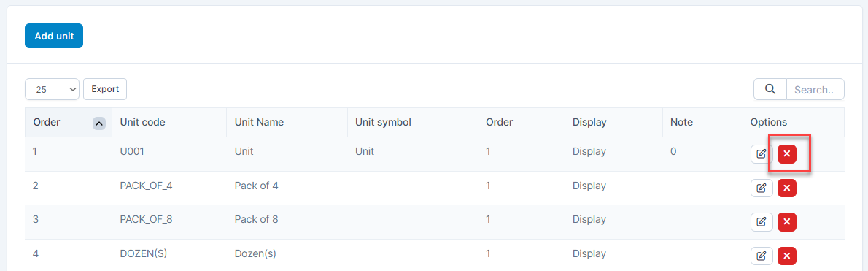Delete the DOZEN(S) unit
Image resolution: width=868 pixels, height=271 pixels.
tap(786, 256)
